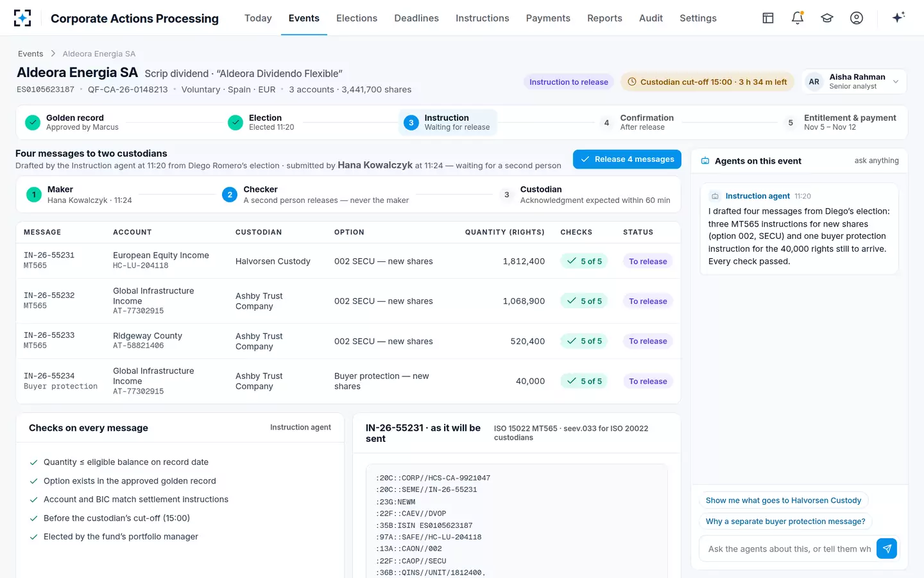Click the ask anything label

[877, 161]
